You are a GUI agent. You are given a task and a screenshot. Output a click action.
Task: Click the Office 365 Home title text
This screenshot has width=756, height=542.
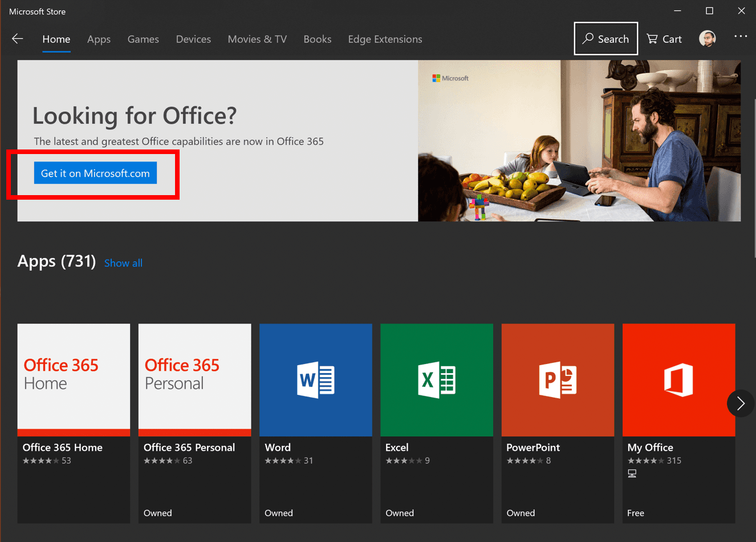click(x=63, y=447)
